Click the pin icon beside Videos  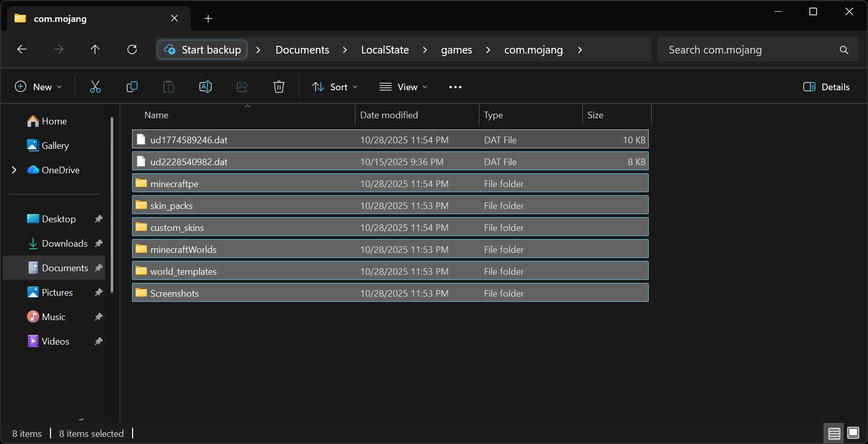tap(98, 342)
